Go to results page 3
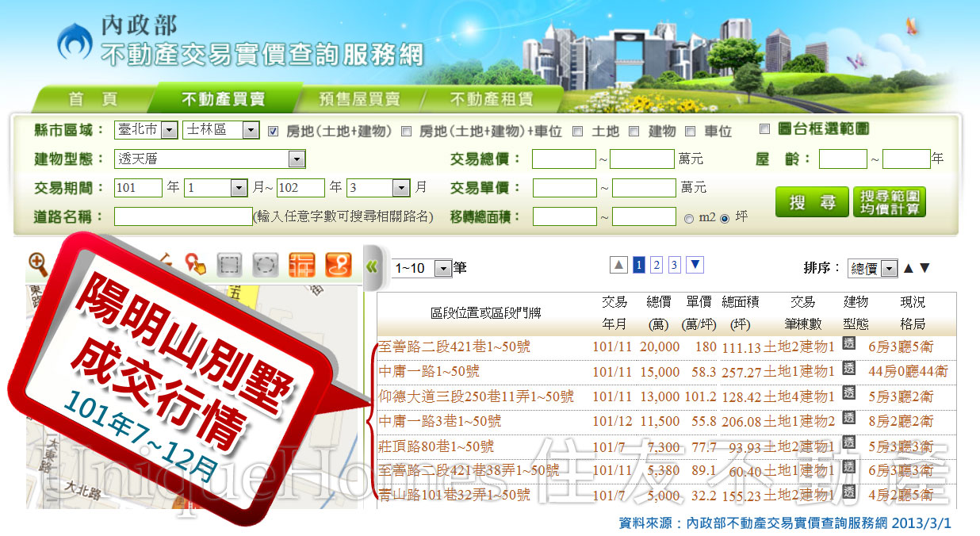The image size is (980, 536). (x=675, y=265)
